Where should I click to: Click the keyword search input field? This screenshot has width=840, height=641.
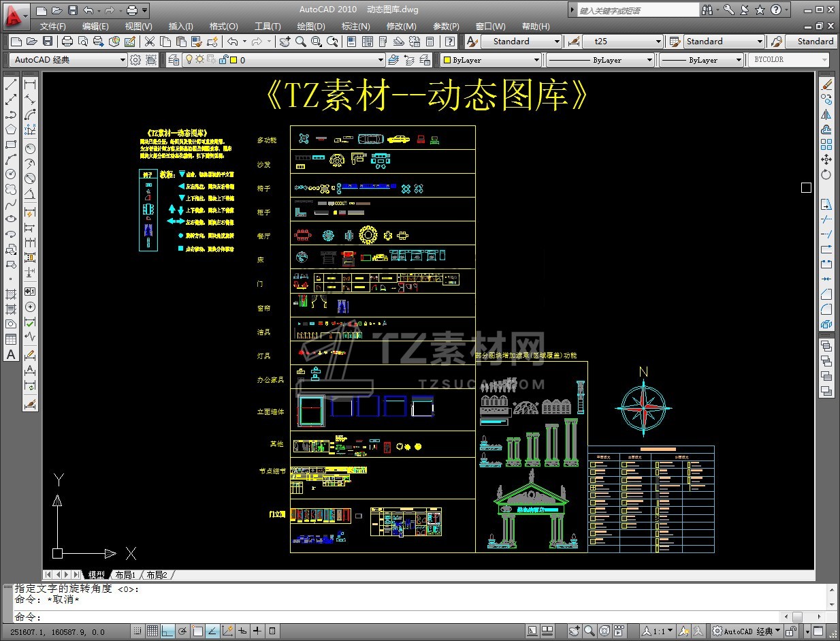(x=638, y=10)
